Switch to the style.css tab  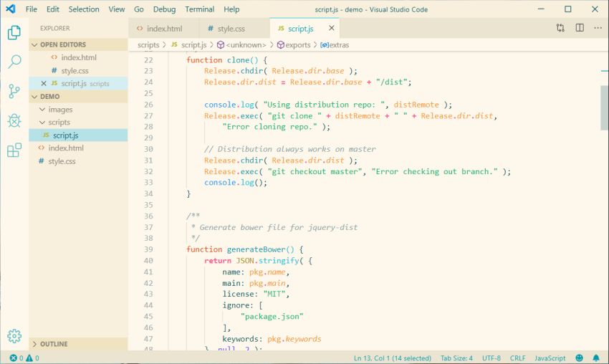pos(231,29)
